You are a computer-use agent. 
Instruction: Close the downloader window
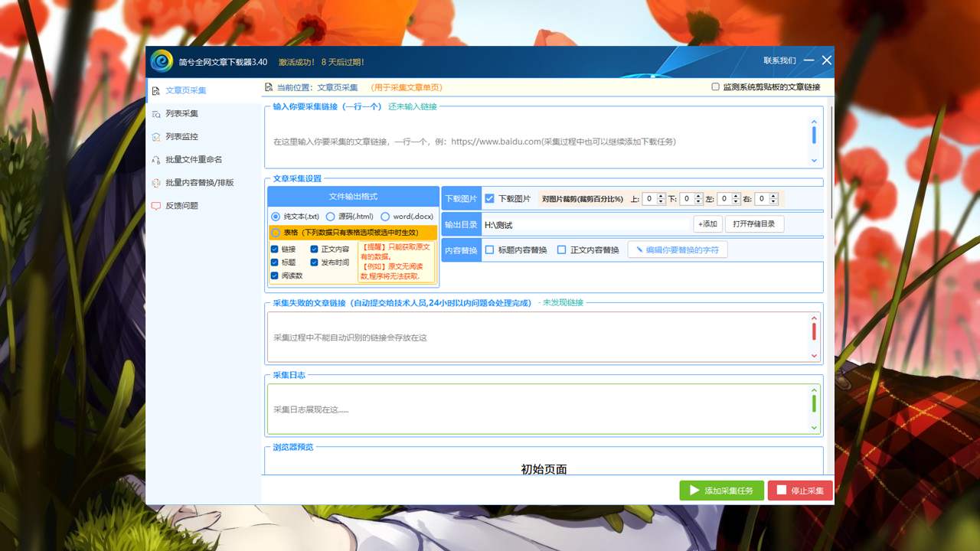827,60
